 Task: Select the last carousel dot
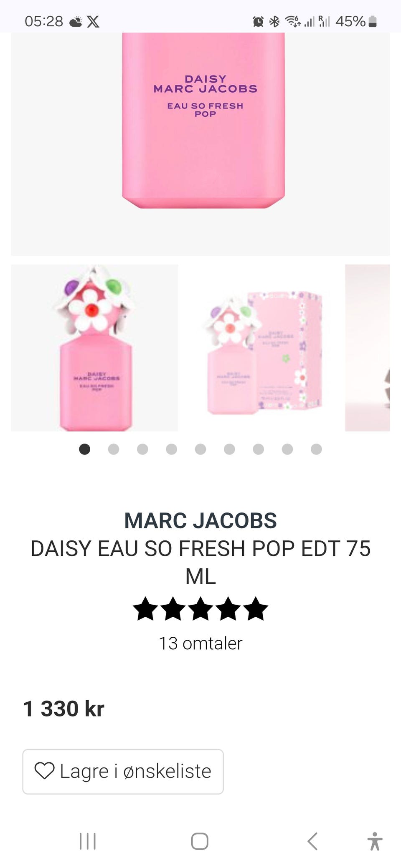316,449
